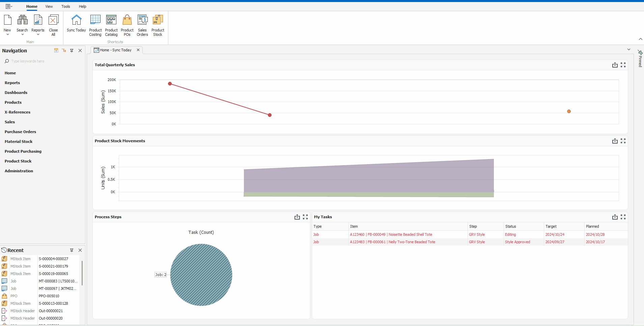This screenshot has height=326, width=644.
Task: Open the Sales Orders shortcut
Action: click(142, 25)
